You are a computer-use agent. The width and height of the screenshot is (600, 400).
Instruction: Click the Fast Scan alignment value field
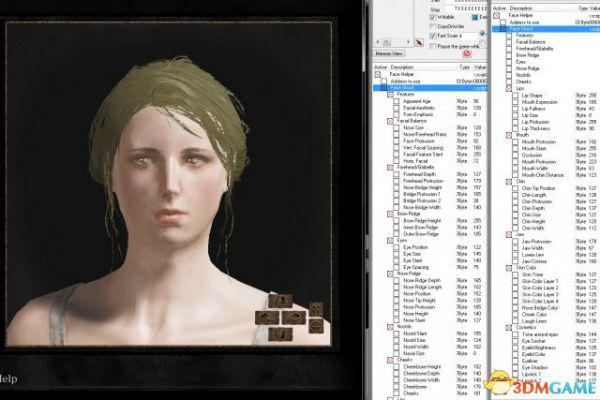click(469, 36)
